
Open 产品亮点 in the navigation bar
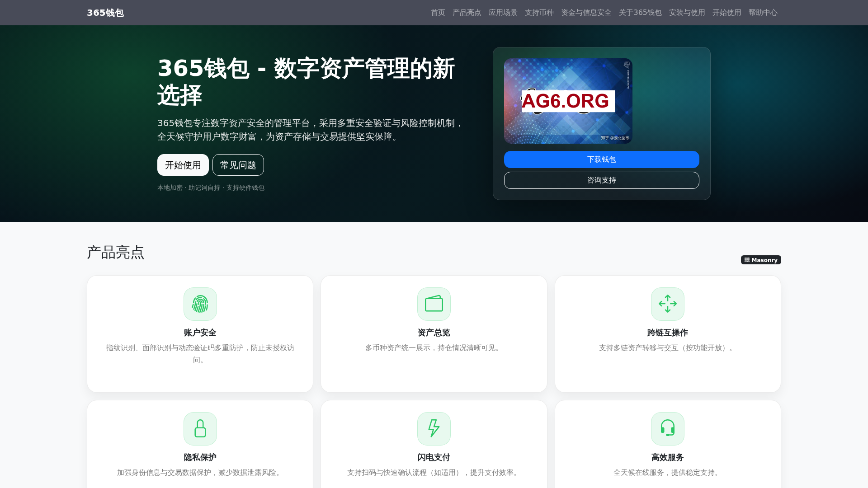tap(467, 13)
